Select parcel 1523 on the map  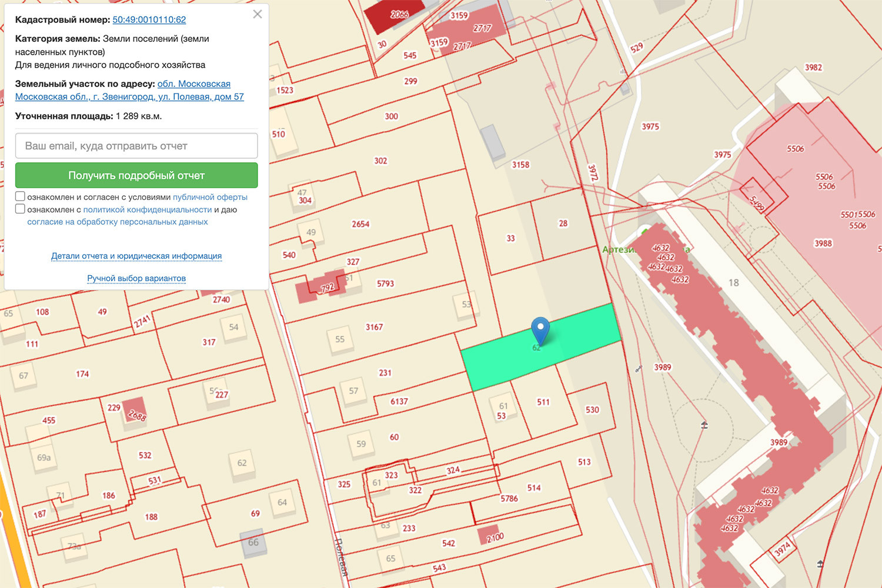(285, 90)
